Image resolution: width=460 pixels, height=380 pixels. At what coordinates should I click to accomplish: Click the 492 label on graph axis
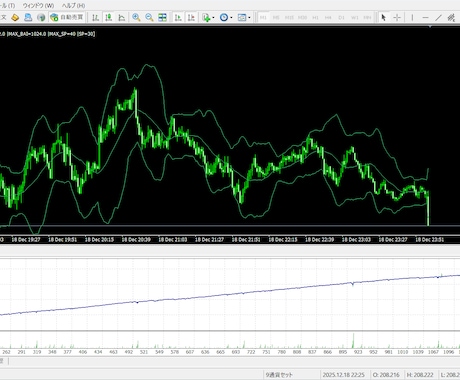(x=129, y=352)
